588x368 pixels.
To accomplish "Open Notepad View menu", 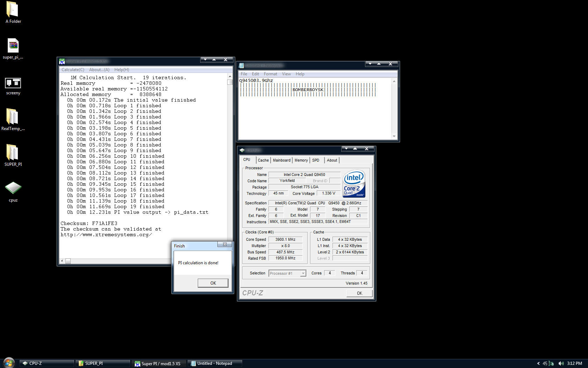I will pos(286,74).
